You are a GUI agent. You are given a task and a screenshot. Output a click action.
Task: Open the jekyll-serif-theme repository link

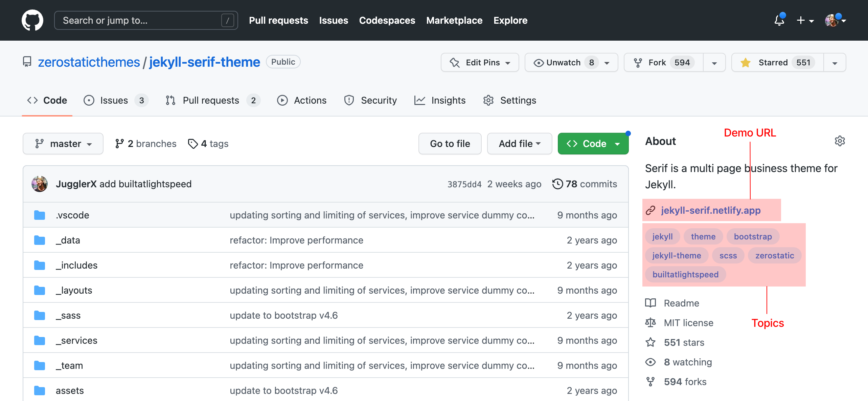[205, 62]
